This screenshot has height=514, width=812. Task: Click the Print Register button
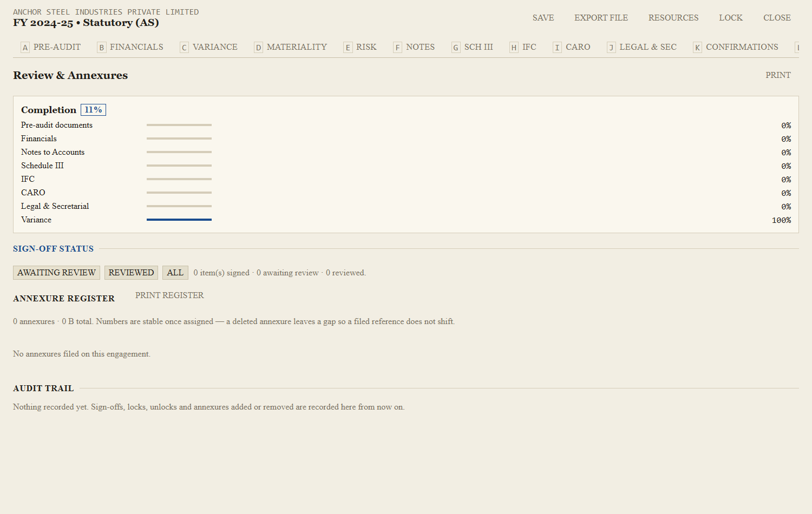pos(169,295)
